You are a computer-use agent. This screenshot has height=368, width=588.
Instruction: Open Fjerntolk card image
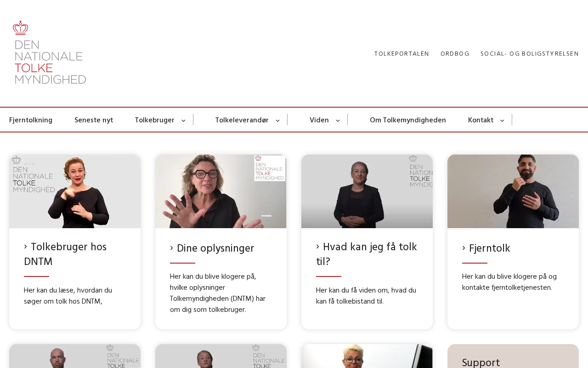[x=513, y=191]
